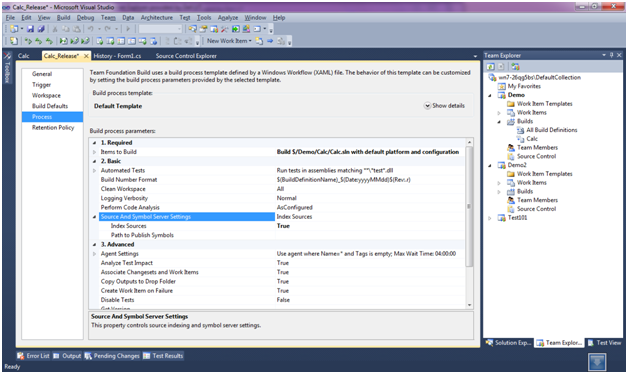This screenshot has width=628, height=374.
Task: Switch to the Source Control Explorer tab
Action: point(186,56)
